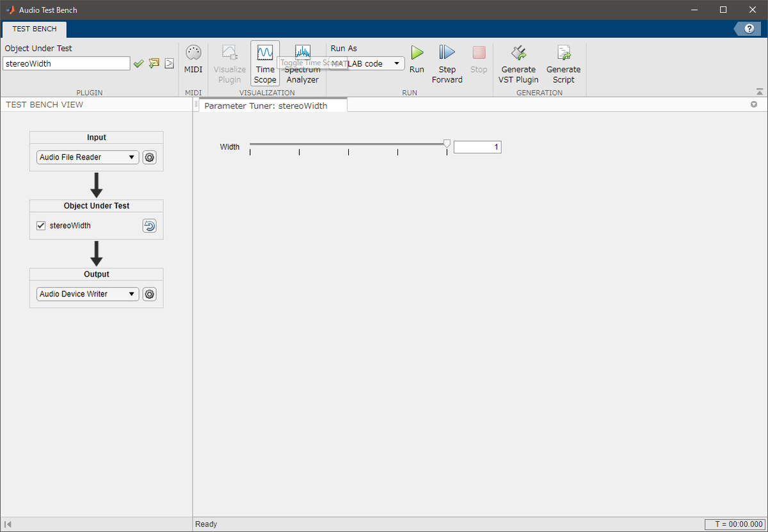Open the Output settings gear

click(x=149, y=294)
